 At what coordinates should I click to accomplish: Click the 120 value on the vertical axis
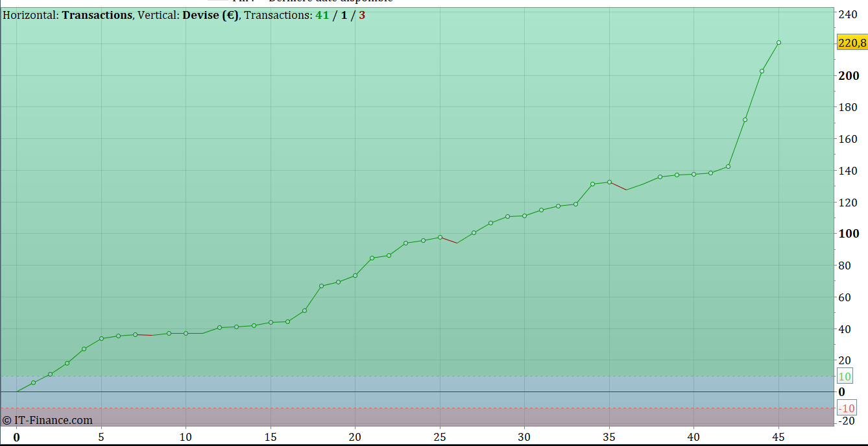coord(847,203)
